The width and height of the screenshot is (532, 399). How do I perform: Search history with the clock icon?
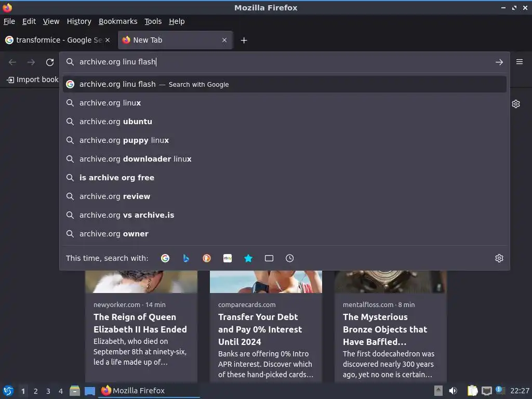[x=290, y=258]
